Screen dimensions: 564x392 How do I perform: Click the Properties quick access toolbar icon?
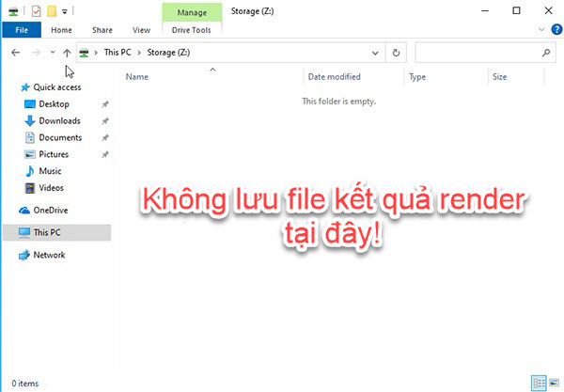35,10
